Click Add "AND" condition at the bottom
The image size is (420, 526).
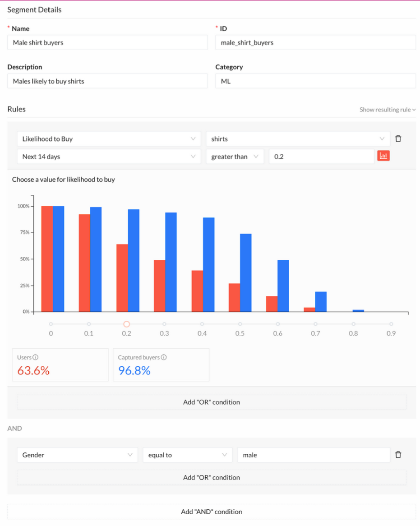[211, 512]
